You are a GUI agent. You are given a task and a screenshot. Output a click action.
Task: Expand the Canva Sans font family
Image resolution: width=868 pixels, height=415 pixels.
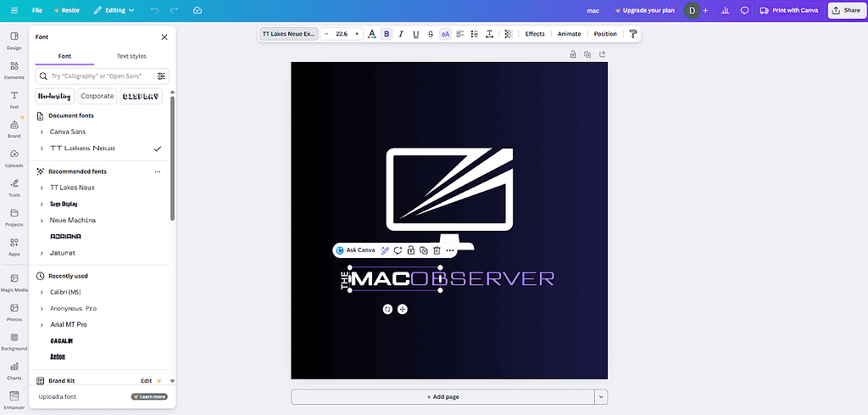[x=42, y=132]
